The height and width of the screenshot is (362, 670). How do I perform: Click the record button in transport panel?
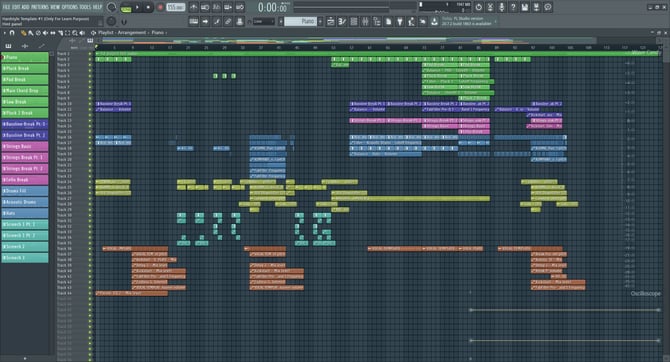tap(160, 7)
